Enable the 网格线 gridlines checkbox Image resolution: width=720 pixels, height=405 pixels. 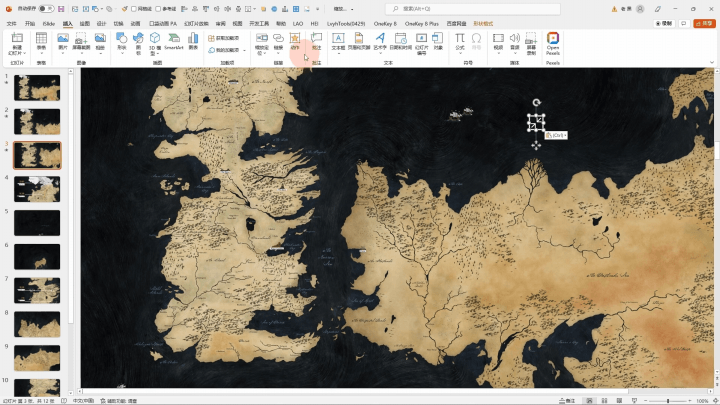134,9
